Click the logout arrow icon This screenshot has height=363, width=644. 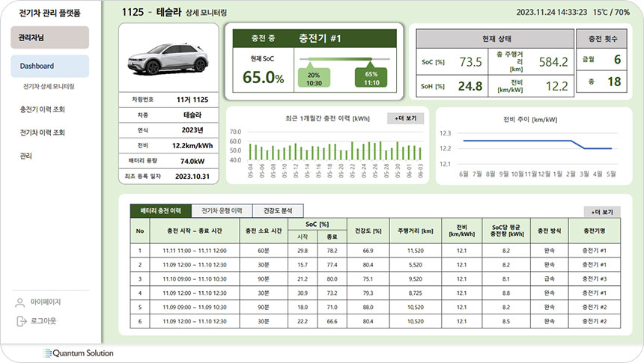20,321
